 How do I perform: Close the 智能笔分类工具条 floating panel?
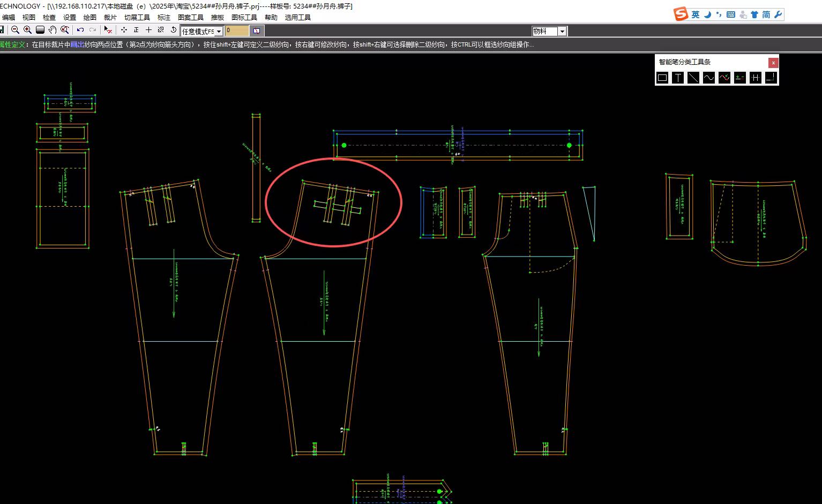(773, 63)
